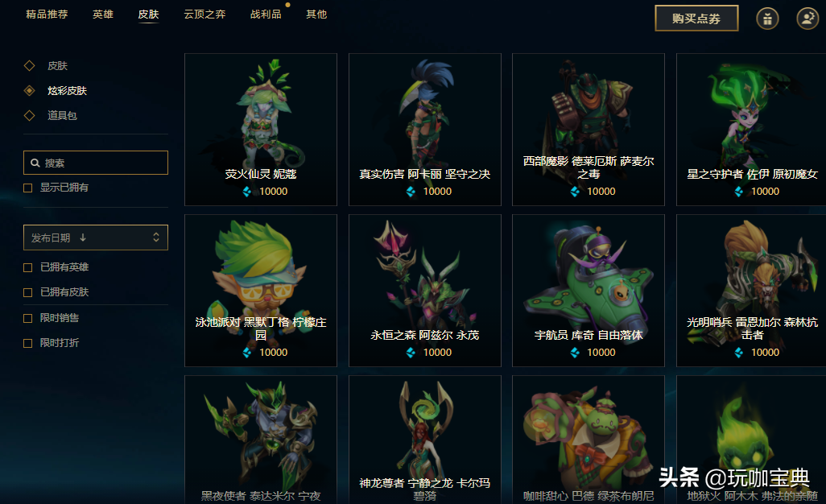Switch to the 英雄 tab
The width and height of the screenshot is (826, 504).
(x=103, y=14)
